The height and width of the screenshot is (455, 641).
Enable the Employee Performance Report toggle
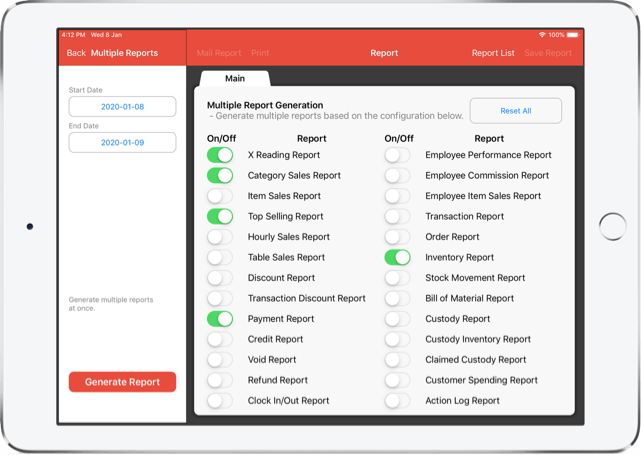[x=397, y=155]
